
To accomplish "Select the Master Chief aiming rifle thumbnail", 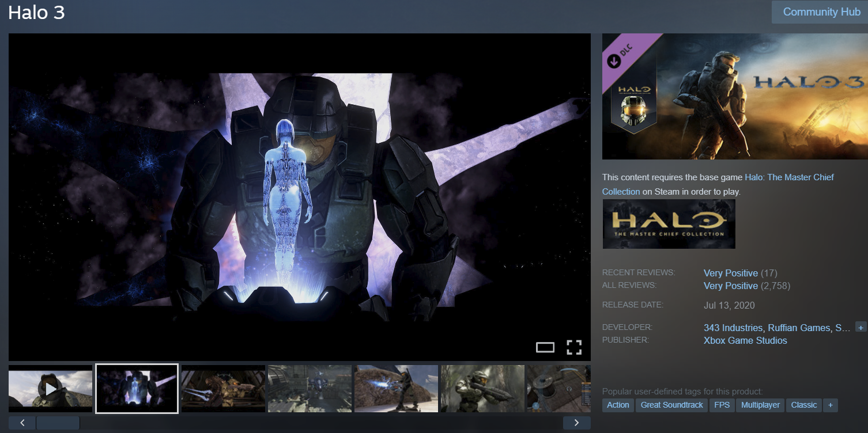I will [483, 389].
